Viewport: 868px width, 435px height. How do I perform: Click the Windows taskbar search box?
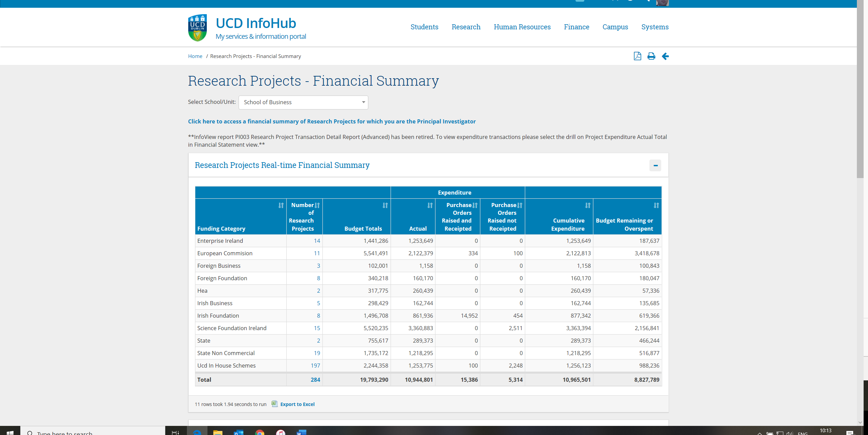click(93, 431)
